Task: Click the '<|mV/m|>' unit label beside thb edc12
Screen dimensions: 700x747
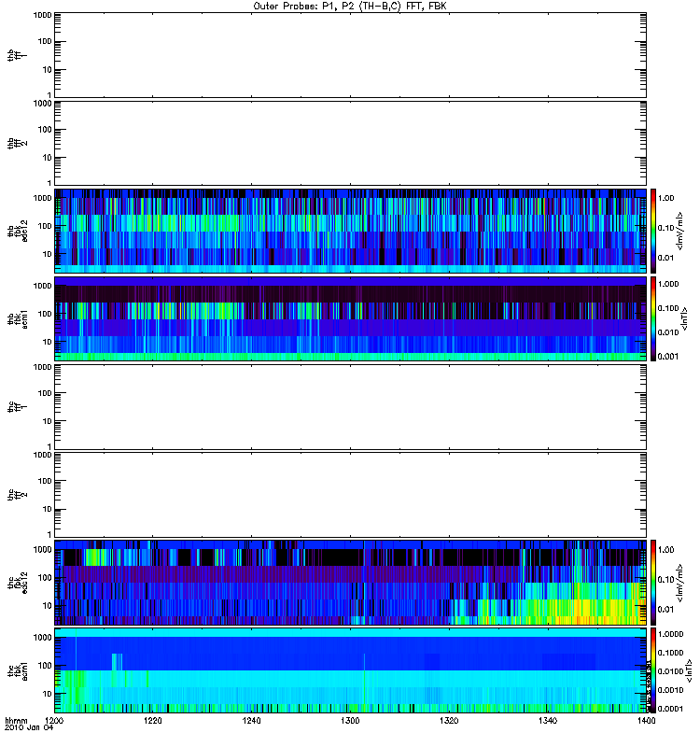Action: (680, 231)
